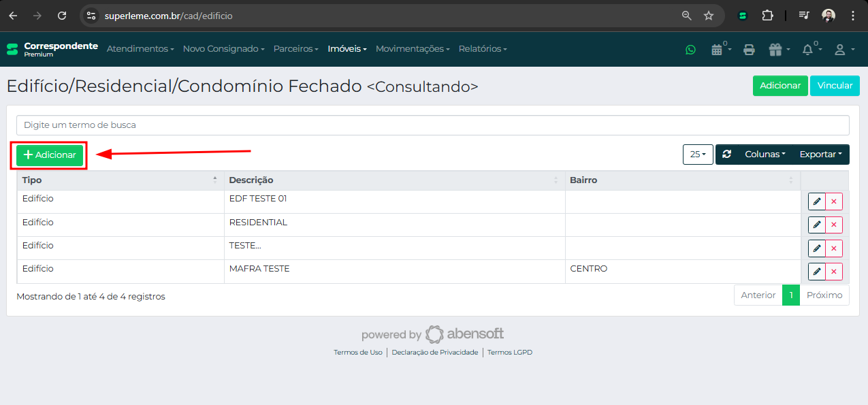This screenshot has width=868, height=405.
Task: Click the cyan Vincular button
Action: click(835, 85)
